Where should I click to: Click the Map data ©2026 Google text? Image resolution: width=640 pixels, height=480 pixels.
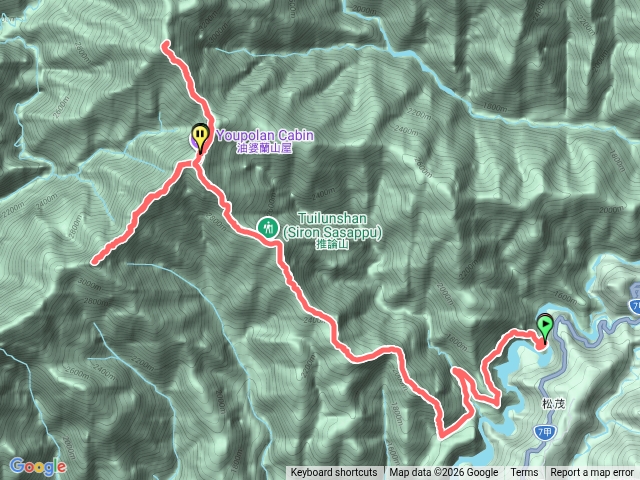(444, 473)
